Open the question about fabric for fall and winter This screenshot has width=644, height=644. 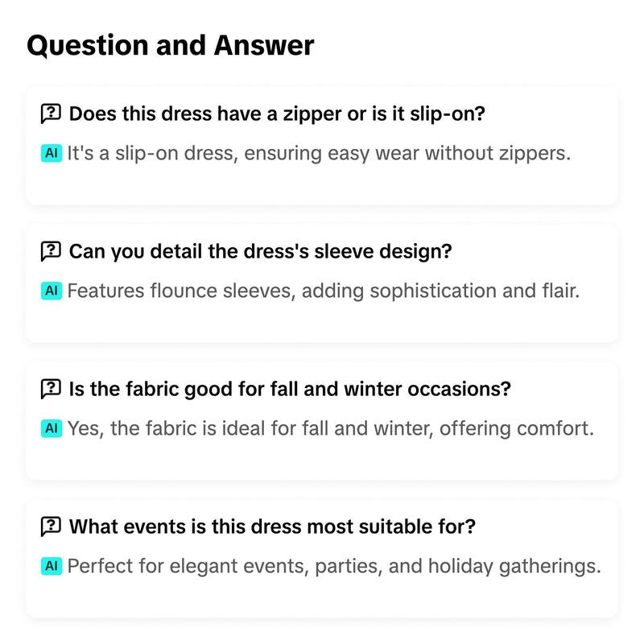pos(290,389)
